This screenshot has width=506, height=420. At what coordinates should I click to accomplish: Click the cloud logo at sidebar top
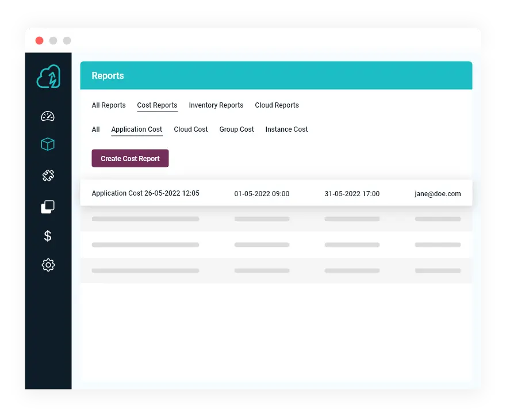coord(48,76)
